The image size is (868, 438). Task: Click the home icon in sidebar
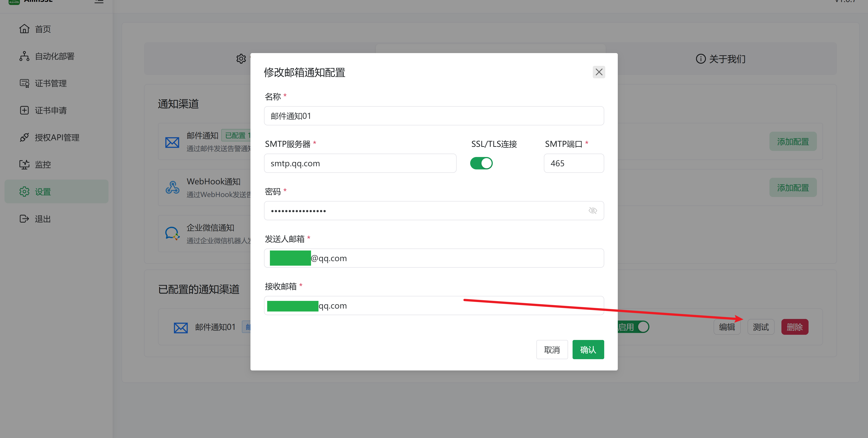24,29
